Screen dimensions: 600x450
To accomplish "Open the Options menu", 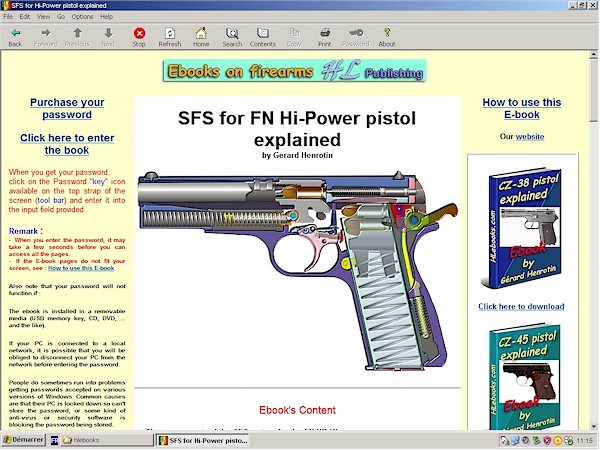I will click(x=82, y=17).
